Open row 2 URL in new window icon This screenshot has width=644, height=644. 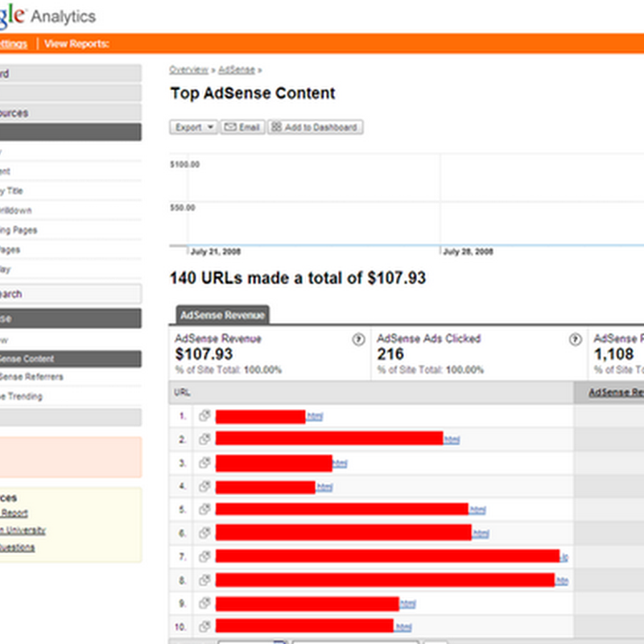click(204, 440)
